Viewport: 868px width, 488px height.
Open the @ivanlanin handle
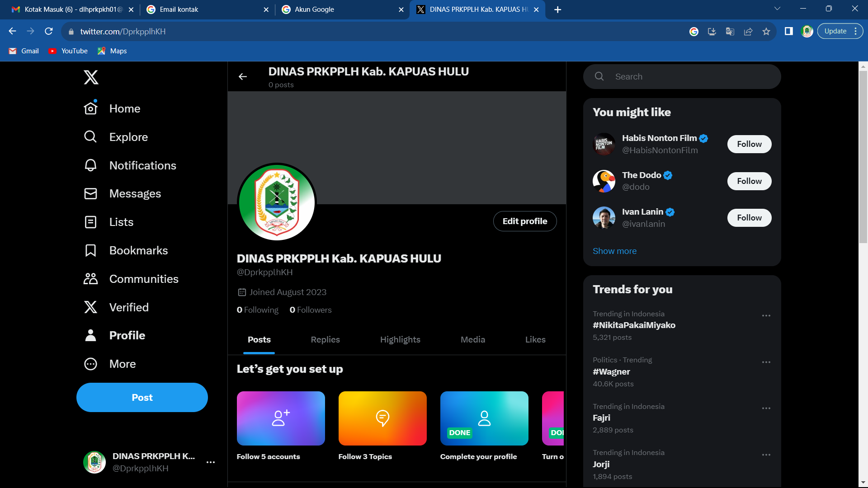[644, 224]
